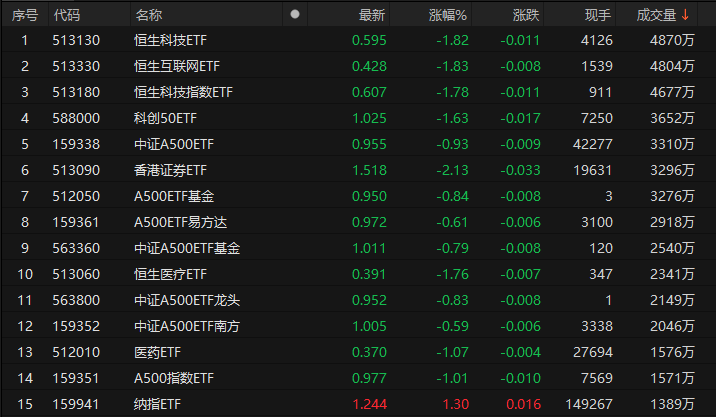The width and height of the screenshot is (716, 417).
Task: Select A500ETF易方达 in the list
Action: point(180,222)
